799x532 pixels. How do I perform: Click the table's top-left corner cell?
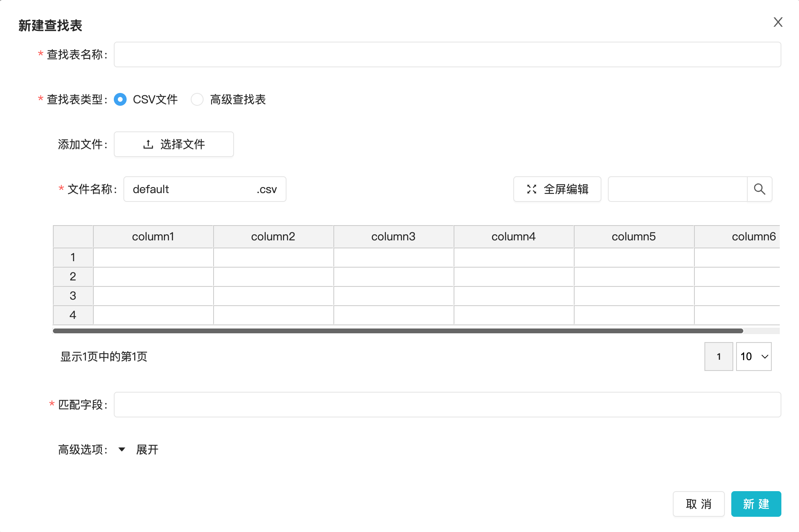tap(73, 237)
